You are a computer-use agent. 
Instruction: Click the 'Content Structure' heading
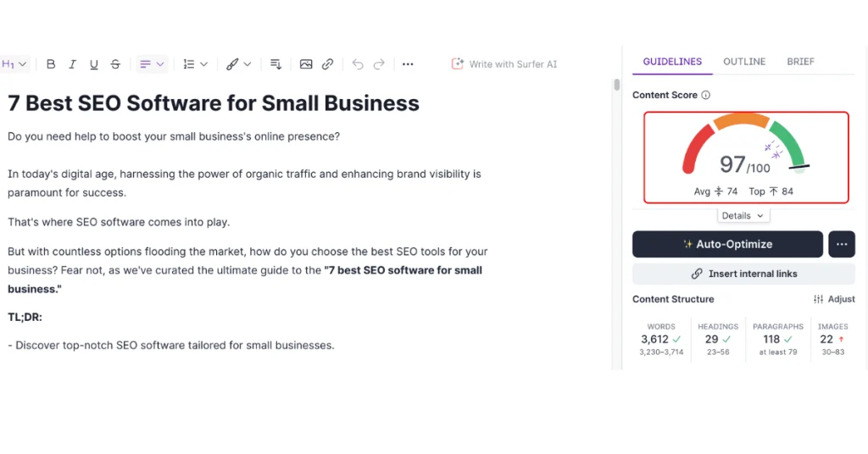(673, 299)
